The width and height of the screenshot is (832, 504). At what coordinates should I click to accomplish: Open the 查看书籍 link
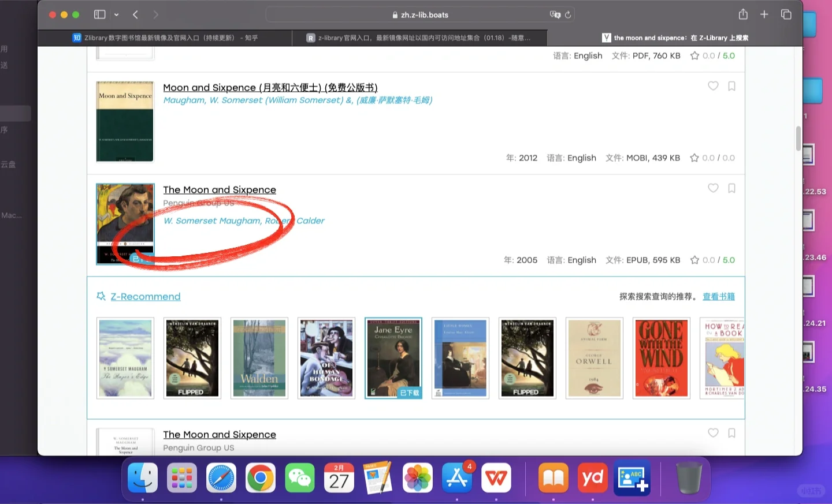point(719,296)
